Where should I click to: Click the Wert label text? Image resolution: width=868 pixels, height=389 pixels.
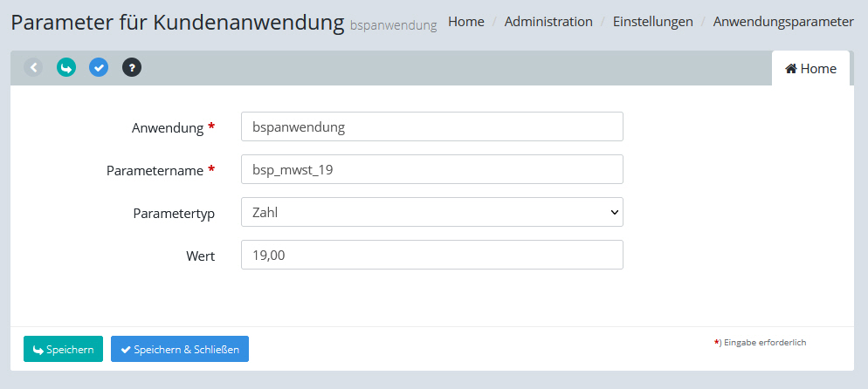pyautogui.click(x=200, y=256)
